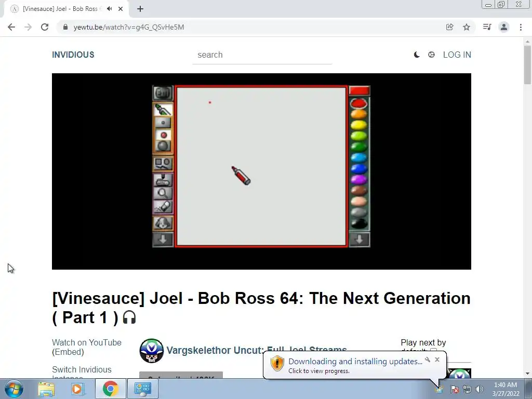Go back with browser back arrow
The image size is (532, 399).
11,27
